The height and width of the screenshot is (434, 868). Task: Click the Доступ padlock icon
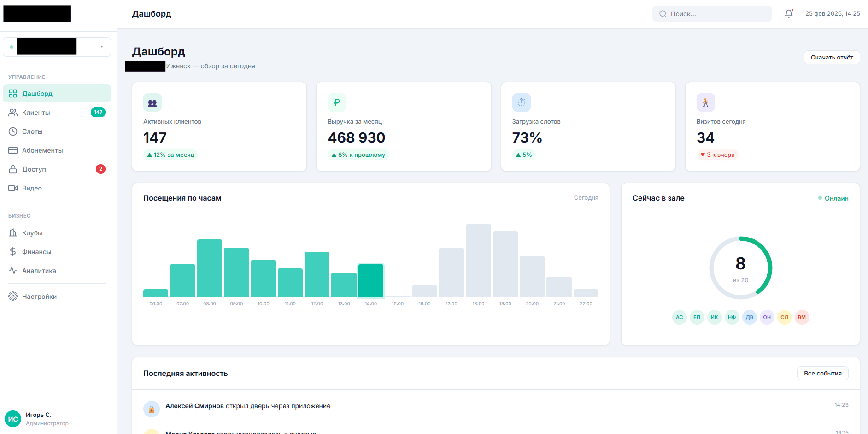point(13,169)
